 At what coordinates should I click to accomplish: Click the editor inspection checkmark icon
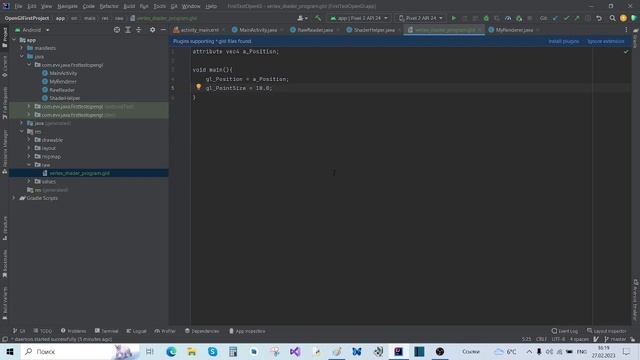pos(626,52)
